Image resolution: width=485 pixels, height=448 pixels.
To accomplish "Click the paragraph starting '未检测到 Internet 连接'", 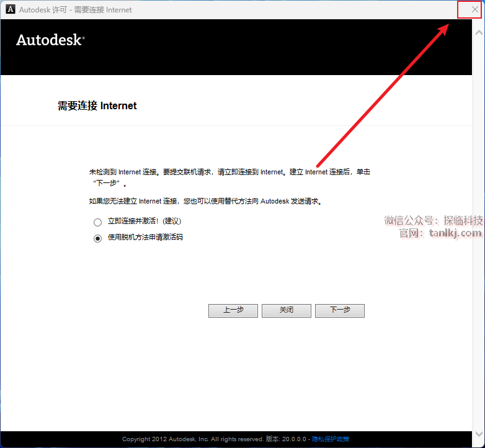I will tap(229, 177).
